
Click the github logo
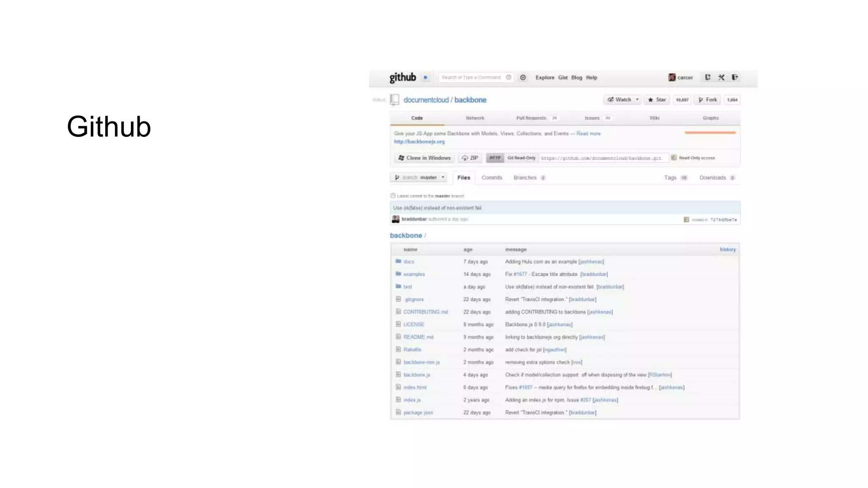tap(403, 78)
